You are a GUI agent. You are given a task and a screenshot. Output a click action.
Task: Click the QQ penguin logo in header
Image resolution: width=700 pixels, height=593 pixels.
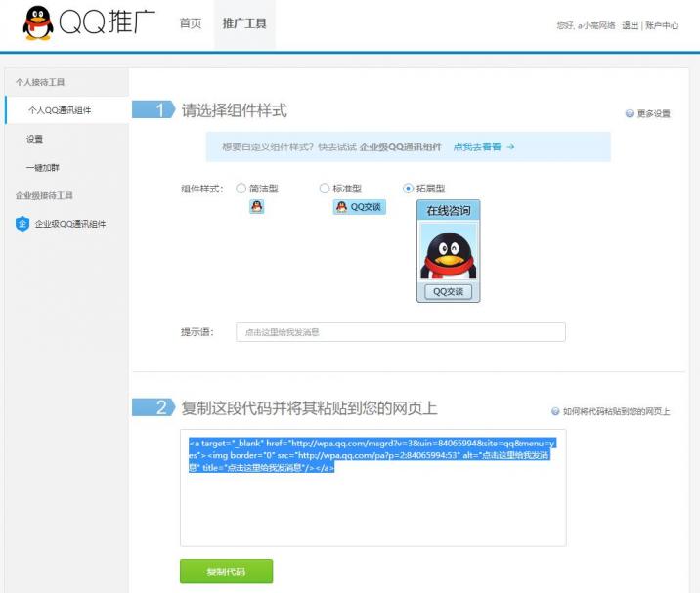pos(38,23)
